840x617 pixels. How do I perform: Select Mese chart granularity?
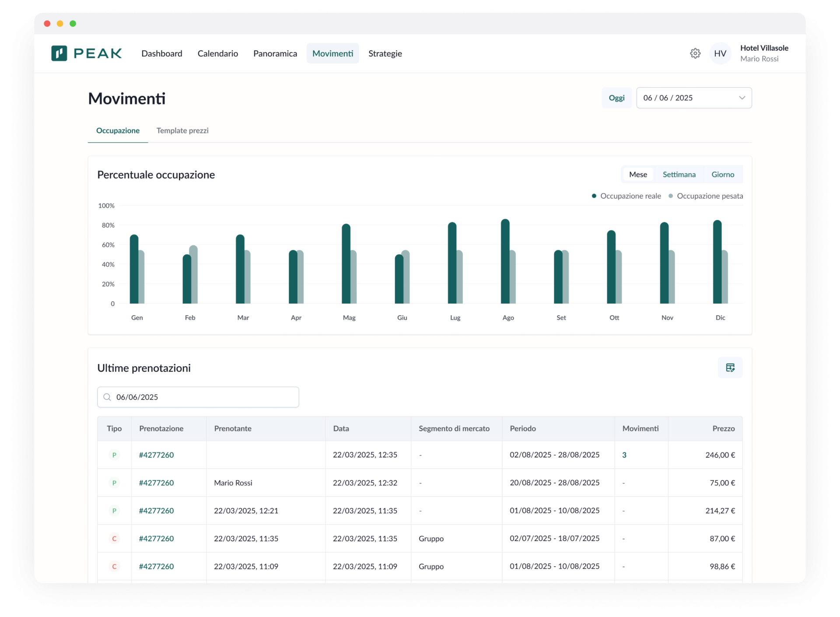[638, 175]
